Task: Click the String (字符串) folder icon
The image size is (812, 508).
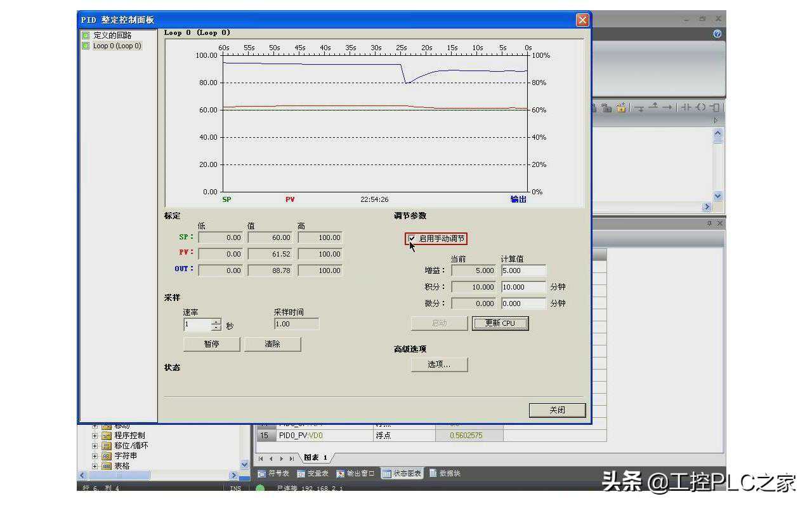Action: [107, 456]
